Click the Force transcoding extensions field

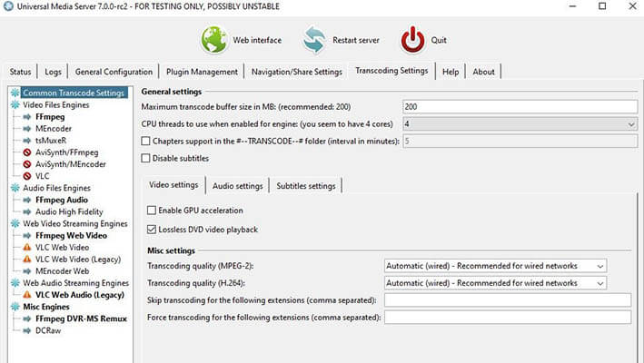point(508,318)
